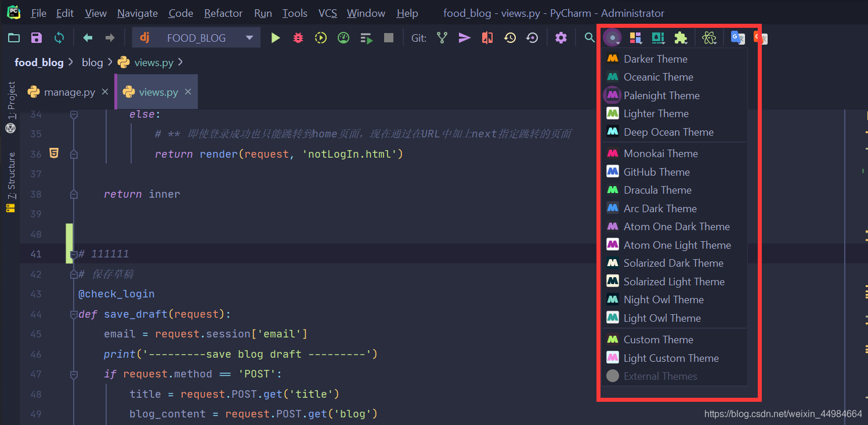This screenshot has height=425, width=868.
Task: Click the Stop square button
Action: pyautogui.click(x=389, y=38)
